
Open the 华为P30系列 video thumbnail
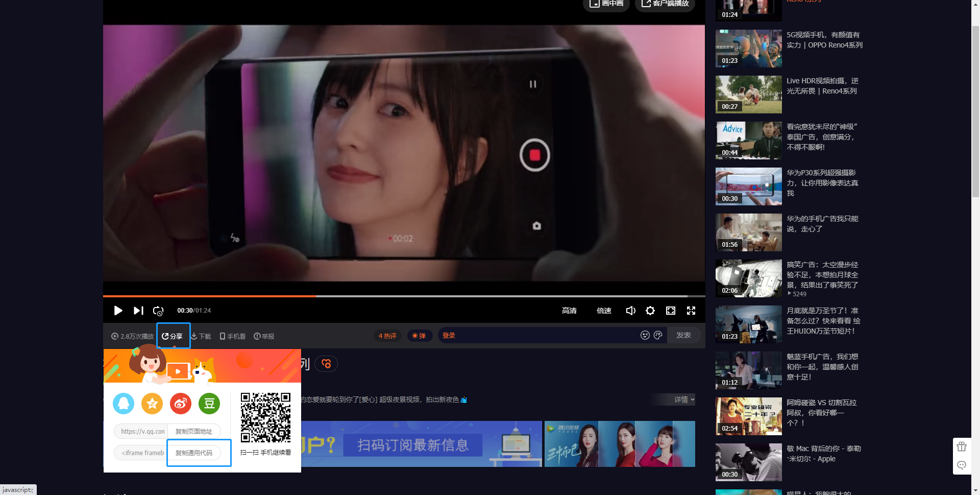pos(748,186)
